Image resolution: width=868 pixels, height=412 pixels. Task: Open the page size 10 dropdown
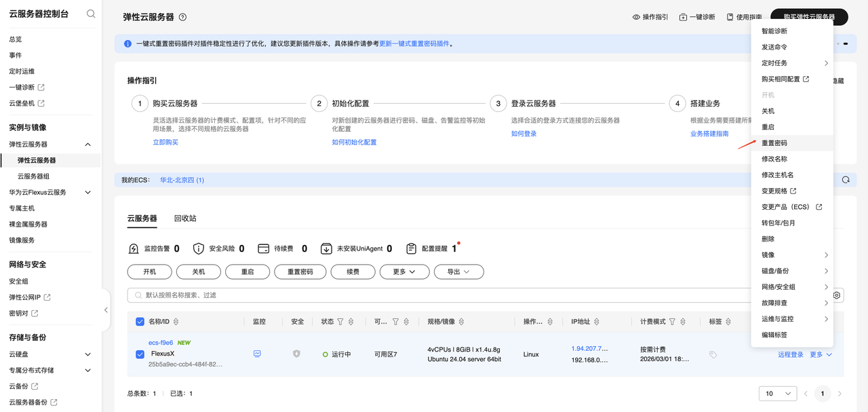[x=777, y=394]
